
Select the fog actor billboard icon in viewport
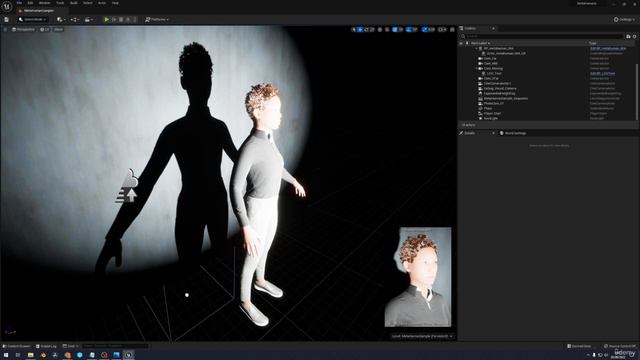coord(127,186)
